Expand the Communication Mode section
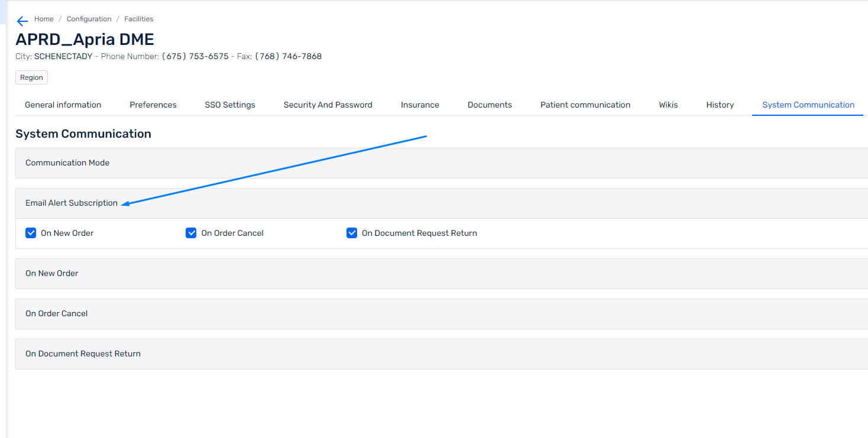Image resolution: width=868 pixels, height=438 pixels. (442, 163)
